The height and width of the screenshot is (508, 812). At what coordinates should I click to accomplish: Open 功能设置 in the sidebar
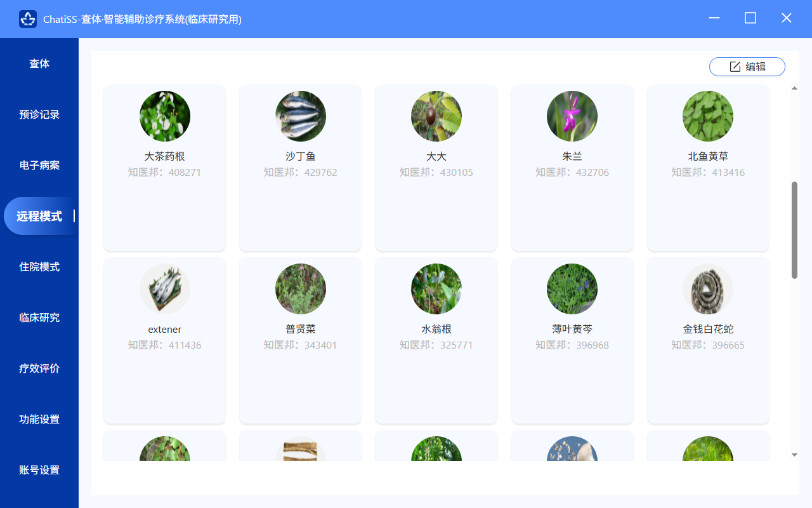coord(39,419)
